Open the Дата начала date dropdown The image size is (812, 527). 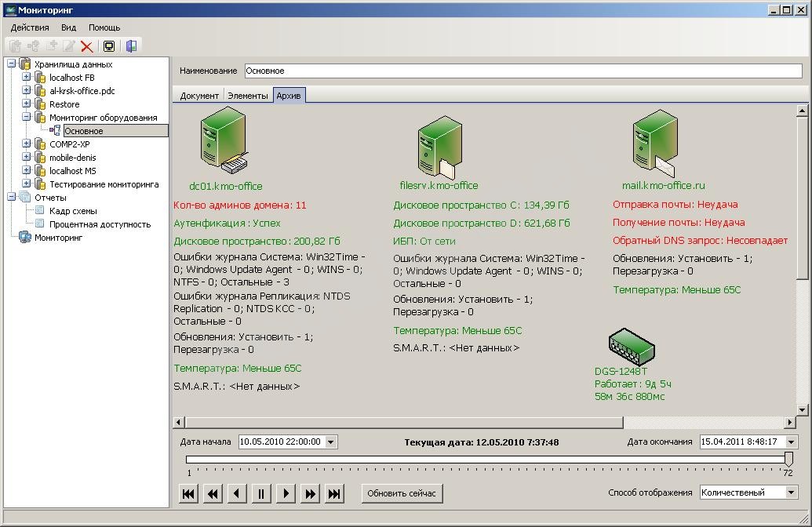coord(330,442)
